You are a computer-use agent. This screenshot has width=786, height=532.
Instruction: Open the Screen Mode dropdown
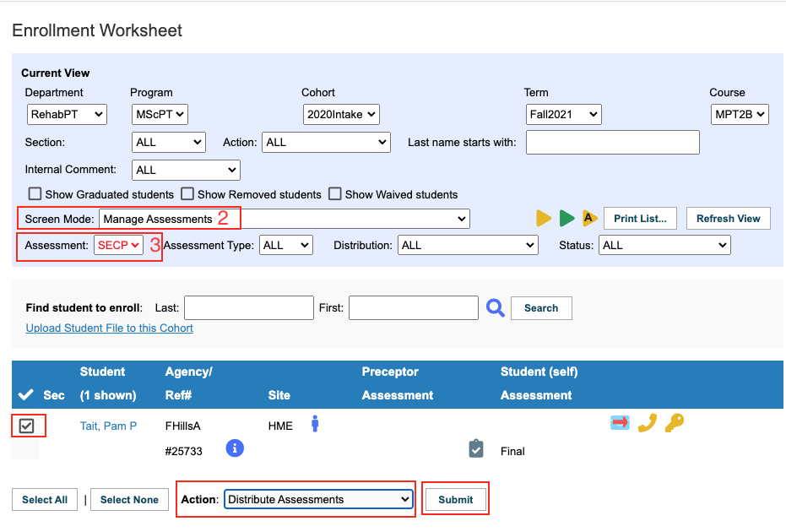[x=285, y=219]
